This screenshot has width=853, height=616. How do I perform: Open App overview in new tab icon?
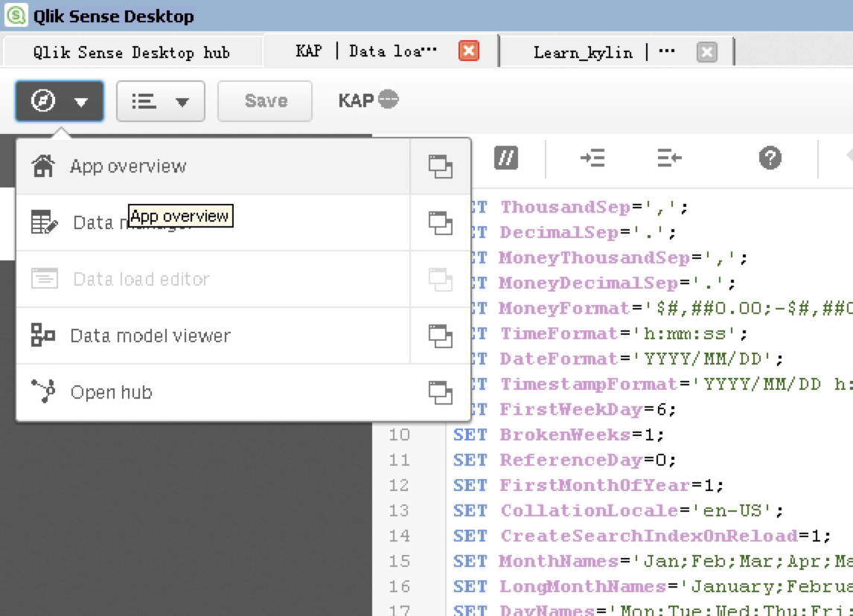coord(440,167)
